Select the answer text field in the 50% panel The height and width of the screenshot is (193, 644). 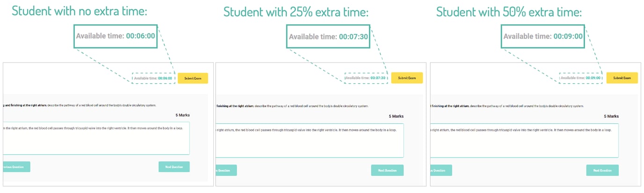point(524,140)
